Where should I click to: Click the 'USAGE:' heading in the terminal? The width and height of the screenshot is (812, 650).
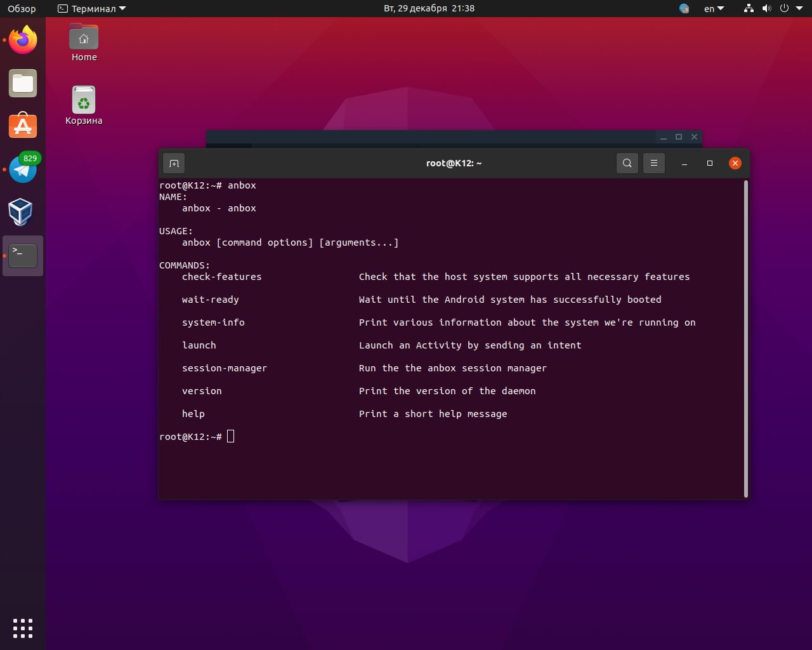pyautogui.click(x=176, y=231)
